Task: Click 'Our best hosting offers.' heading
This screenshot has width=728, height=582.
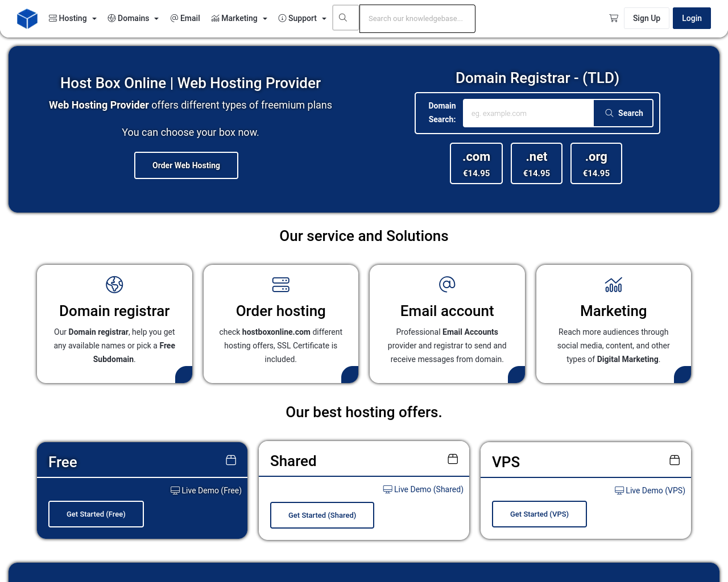Action: (x=364, y=412)
